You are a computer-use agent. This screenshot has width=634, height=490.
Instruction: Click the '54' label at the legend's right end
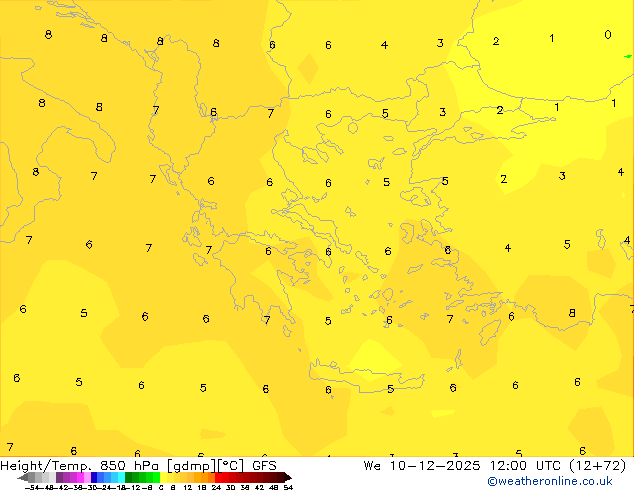(x=288, y=487)
